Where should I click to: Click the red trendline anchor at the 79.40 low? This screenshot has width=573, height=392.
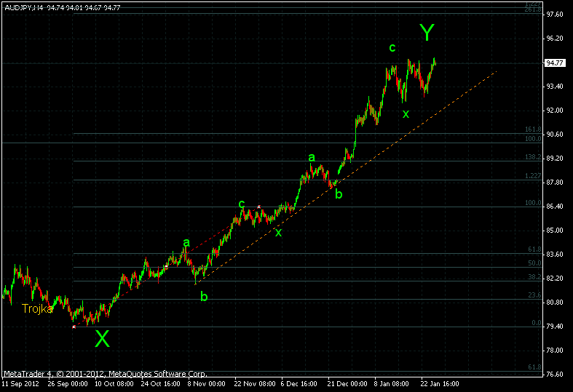(x=74, y=327)
